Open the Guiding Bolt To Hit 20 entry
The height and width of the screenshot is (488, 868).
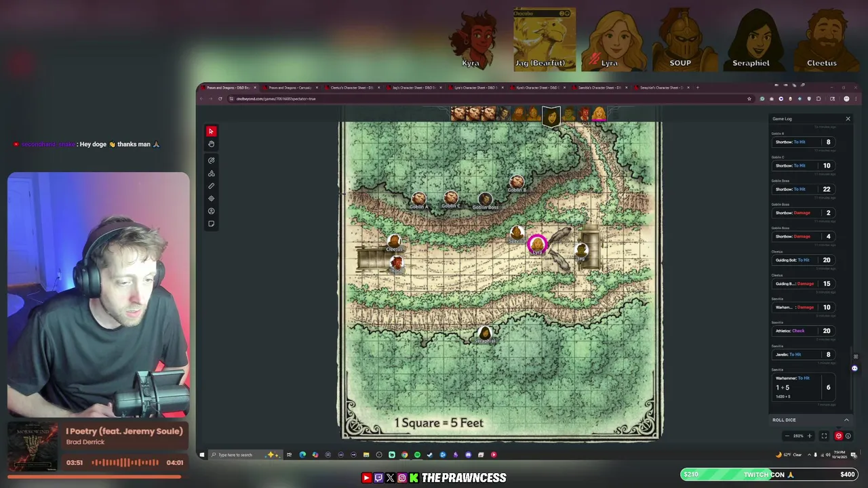(x=803, y=260)
